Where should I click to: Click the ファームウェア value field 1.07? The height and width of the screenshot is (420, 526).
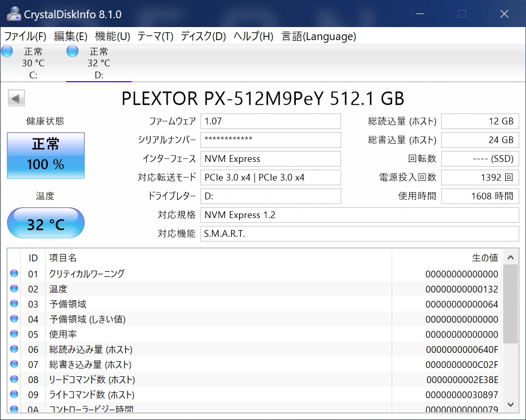point(270,121)
